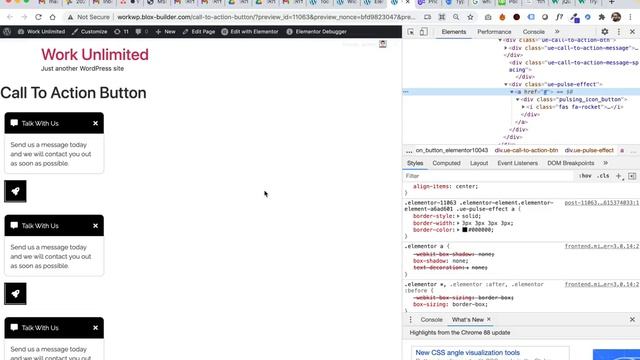Expand border-style shorthand triangle

[x=458, y=216]
